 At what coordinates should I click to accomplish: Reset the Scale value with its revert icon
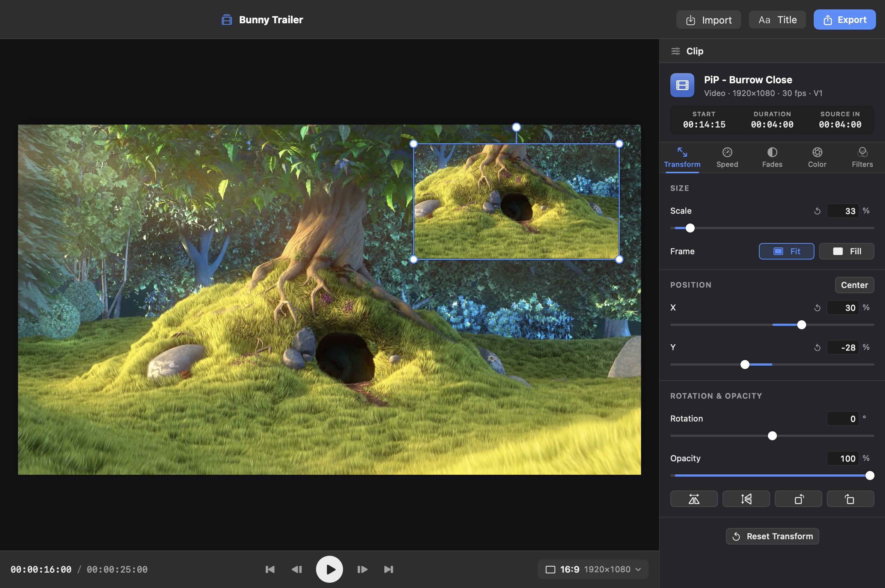coord(817,211)
